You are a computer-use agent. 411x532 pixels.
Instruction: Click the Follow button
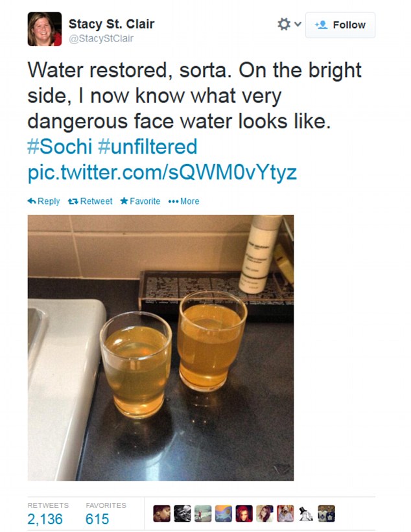click(x=340, y=25)
